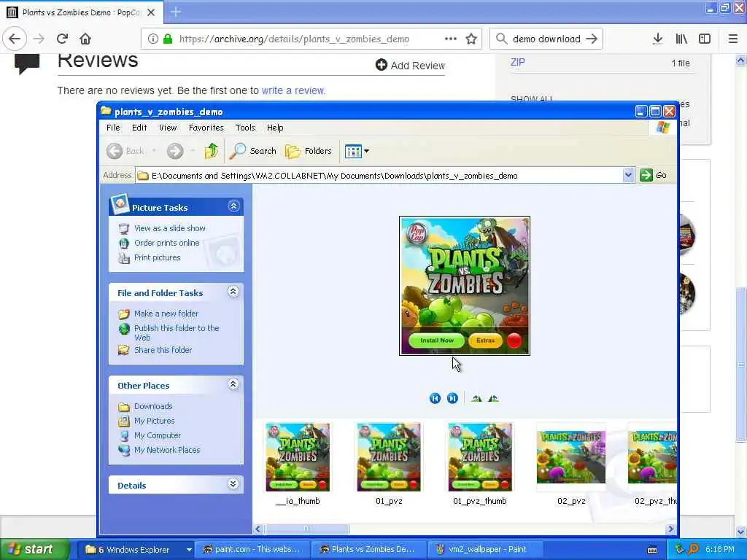The height and width of the screenshot is (560, 747).
Task: Expand the Address bar dropdown arrow
Action: [x=628, y=175]
